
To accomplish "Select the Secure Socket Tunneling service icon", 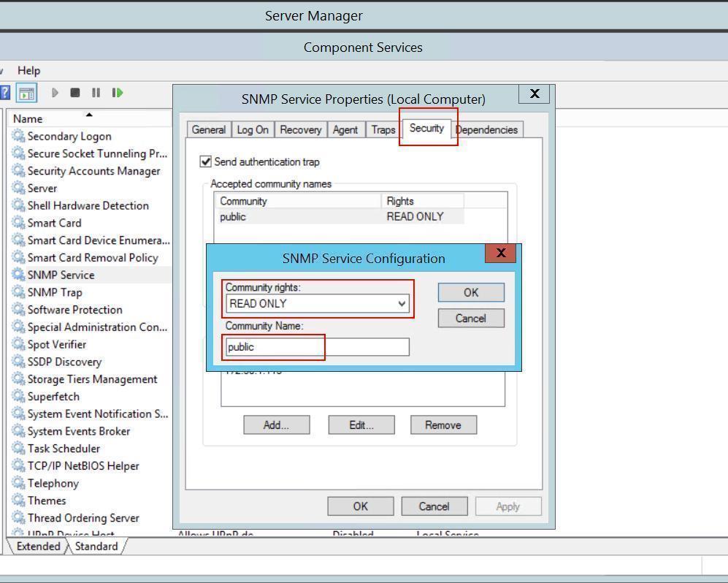I will 18,153.
